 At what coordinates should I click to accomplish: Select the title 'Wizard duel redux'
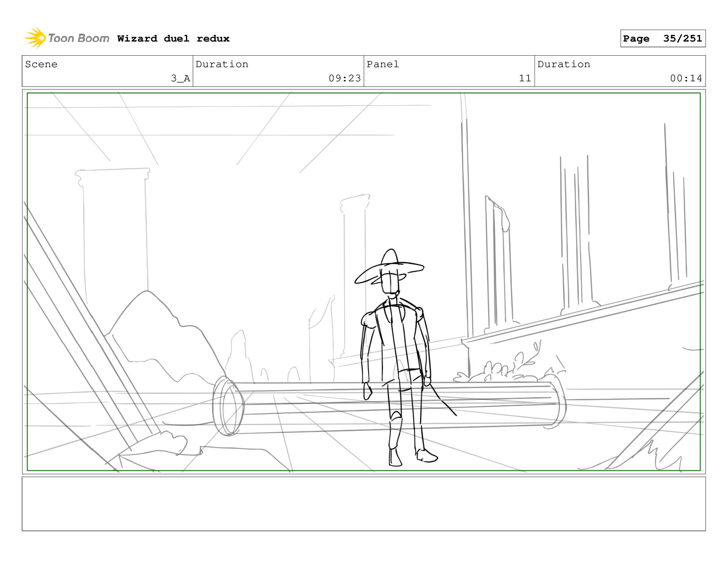(174, 38)
